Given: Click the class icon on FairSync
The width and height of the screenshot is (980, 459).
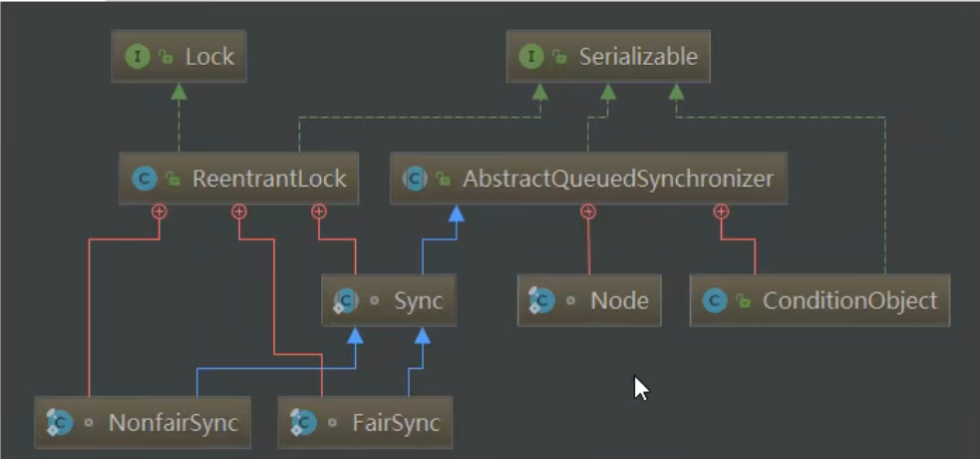Looking at the screenshot, I should tap(303, 423).
